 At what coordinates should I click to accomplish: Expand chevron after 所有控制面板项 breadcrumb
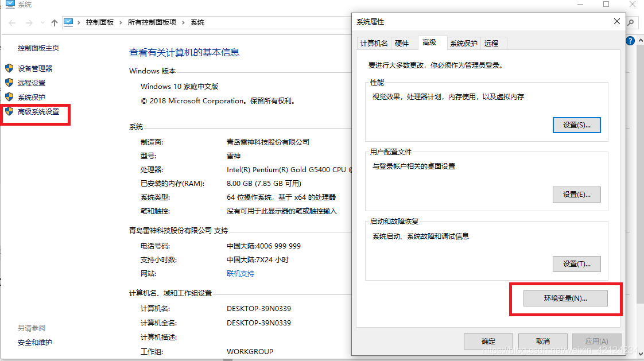[183, 22]
